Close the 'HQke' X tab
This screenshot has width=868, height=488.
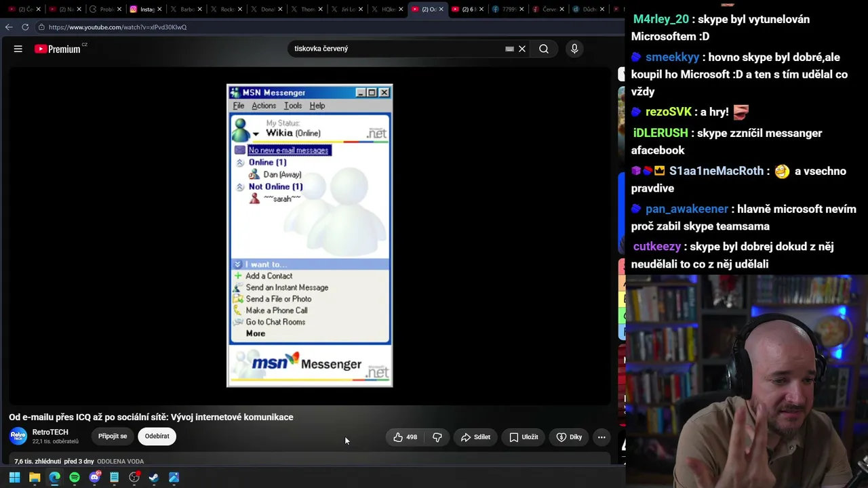tap(401, 9)
